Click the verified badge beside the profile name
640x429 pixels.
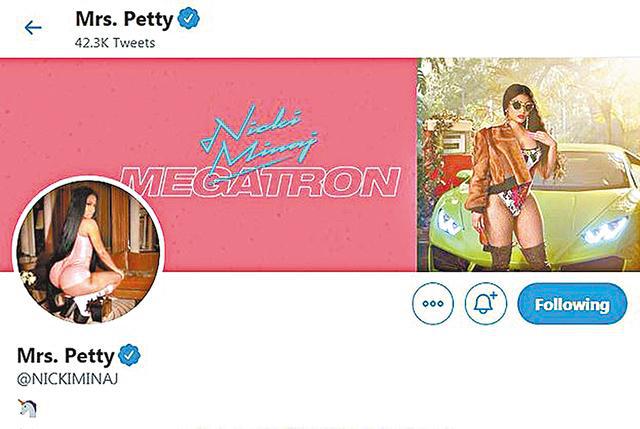point(129,355)
